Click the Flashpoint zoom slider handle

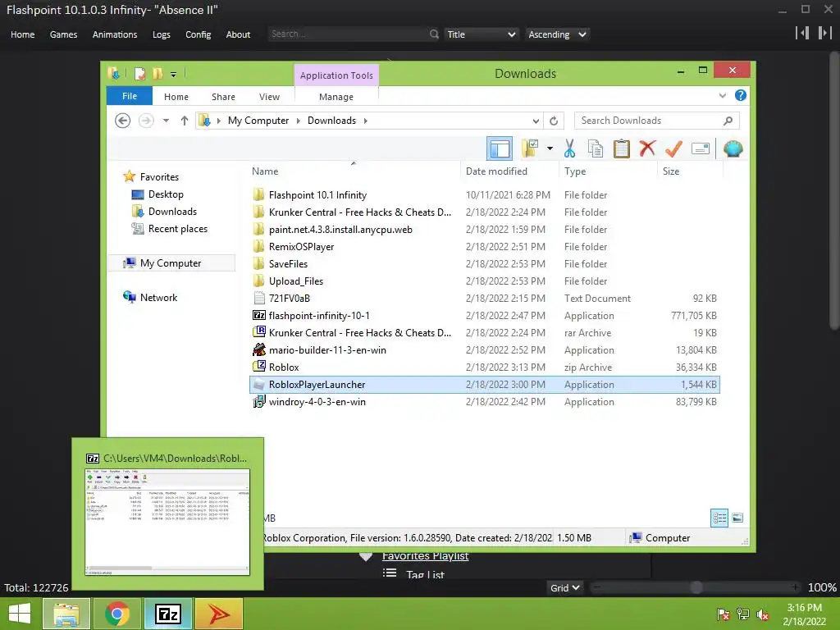pyautogui.click(x=696, y=587)
